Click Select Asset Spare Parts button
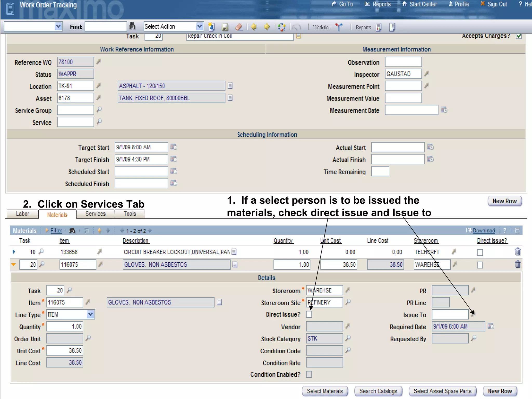Image resolution: width=532 pixels, height=399 pixels. tap(442, 391)
